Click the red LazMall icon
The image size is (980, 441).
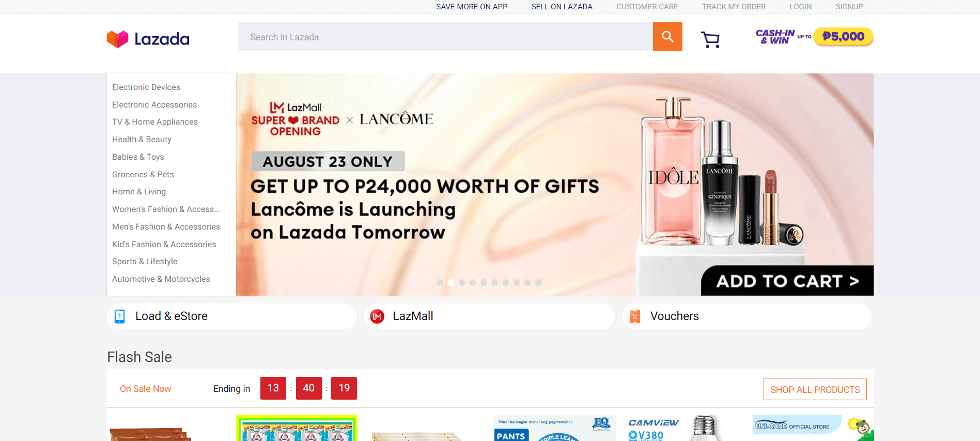coord(377,316)
